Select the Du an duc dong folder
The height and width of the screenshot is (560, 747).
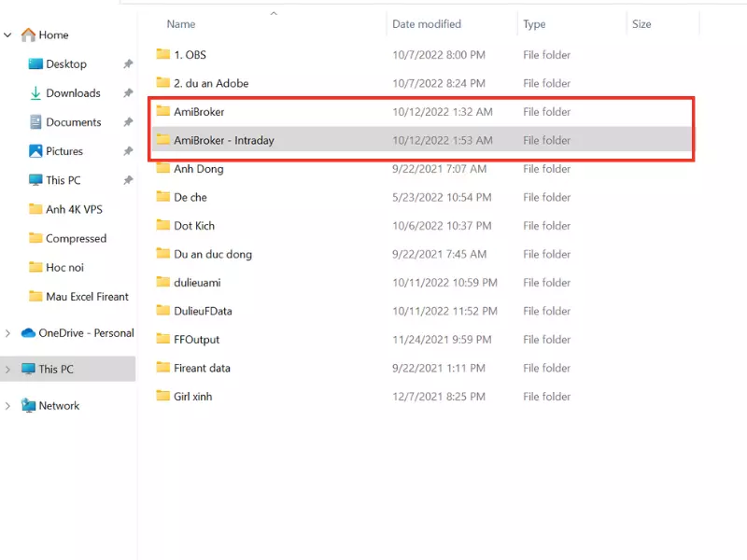click(x=213, y=254)
